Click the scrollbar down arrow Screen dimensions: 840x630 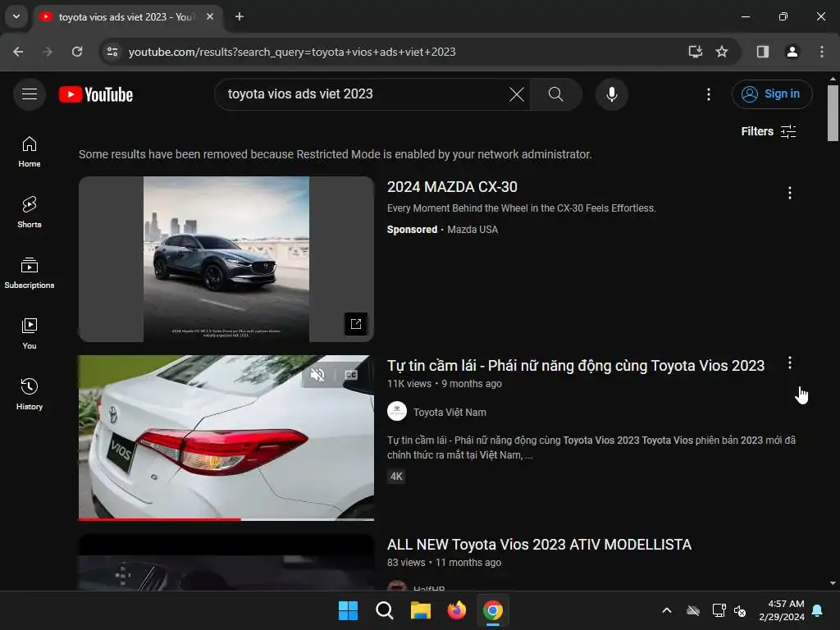833,583
